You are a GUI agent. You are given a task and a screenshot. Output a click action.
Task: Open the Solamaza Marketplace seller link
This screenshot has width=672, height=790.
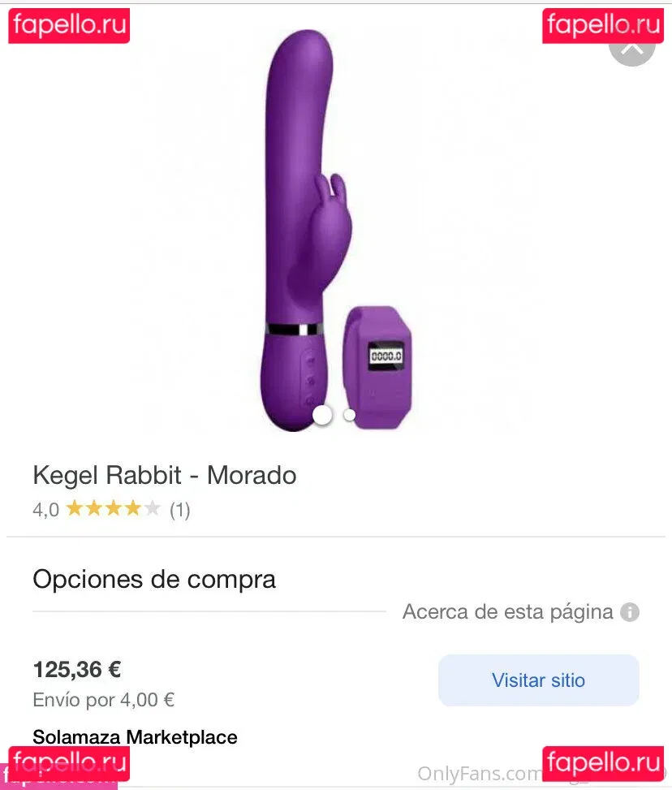tap(135, 737)
